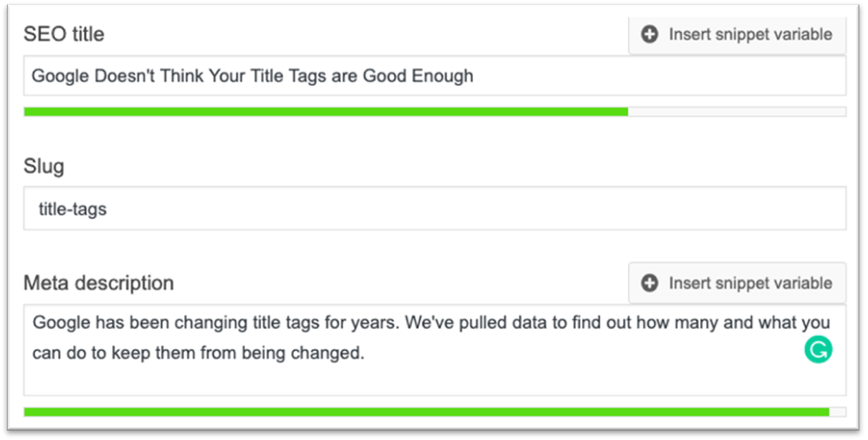Place cursor after "being changed." in description

[366, 352]
